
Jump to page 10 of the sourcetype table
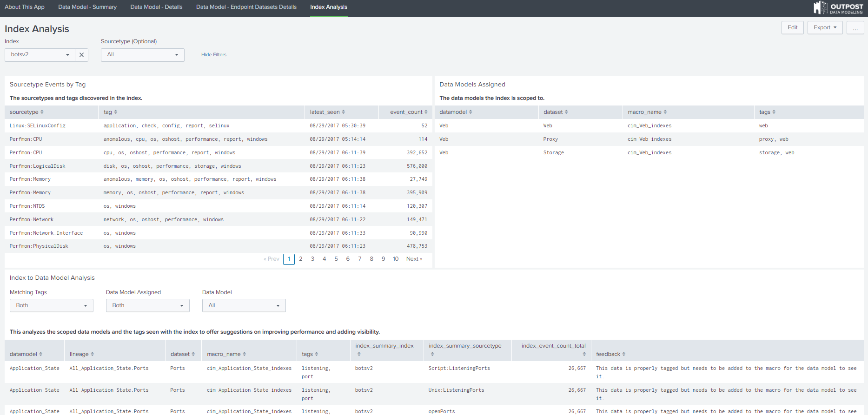(396, 259)
